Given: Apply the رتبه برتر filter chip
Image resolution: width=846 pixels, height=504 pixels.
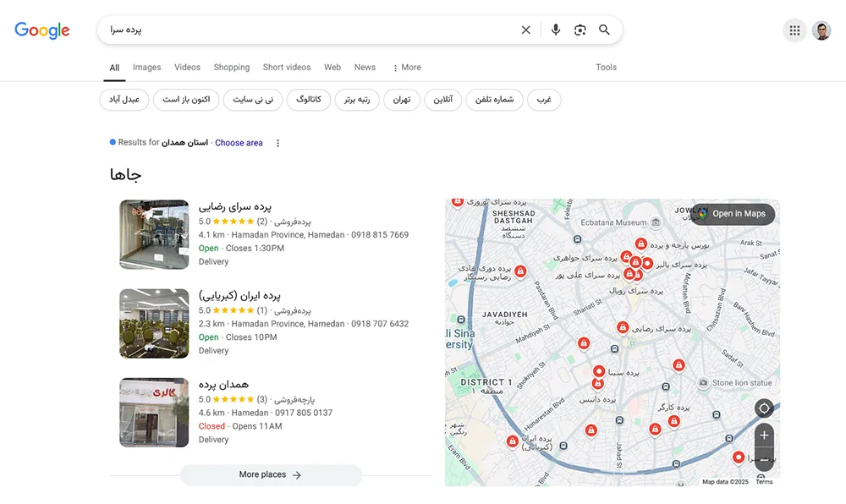Looking at the screenshot, I should [357, 100].
